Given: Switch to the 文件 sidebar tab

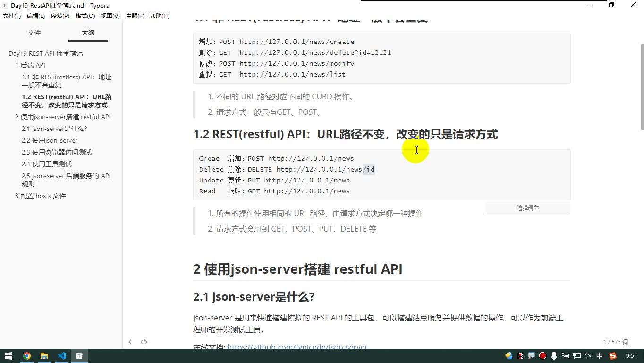Looking at the screenshot, I should tap(34, 33).
